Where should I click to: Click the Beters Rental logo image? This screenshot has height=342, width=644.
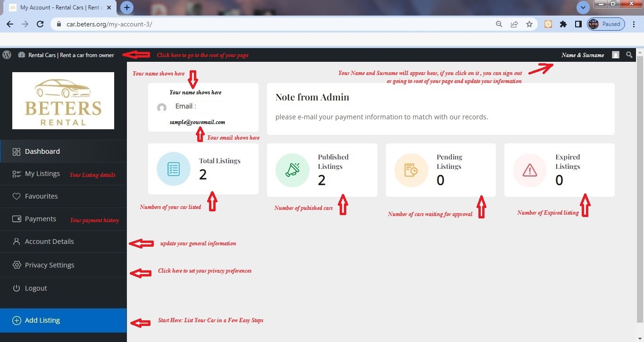[x=63, y=100]
